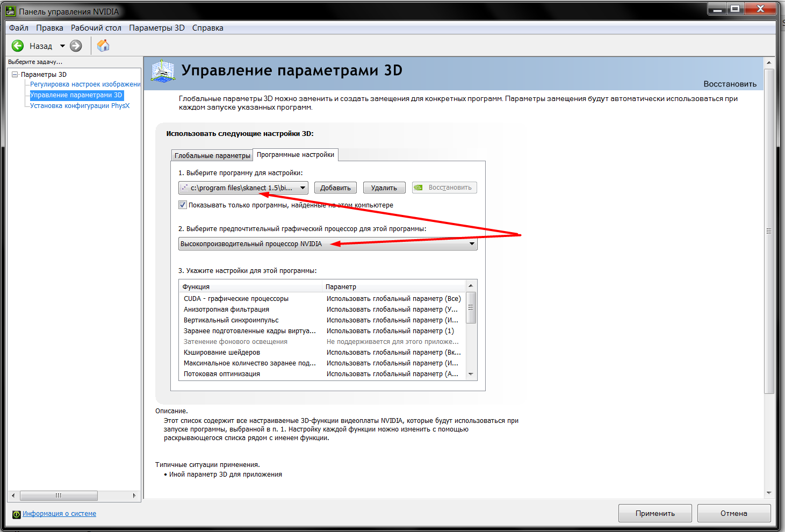
Task: Select the Анизотропная фильтрация row
Action: 322,310
